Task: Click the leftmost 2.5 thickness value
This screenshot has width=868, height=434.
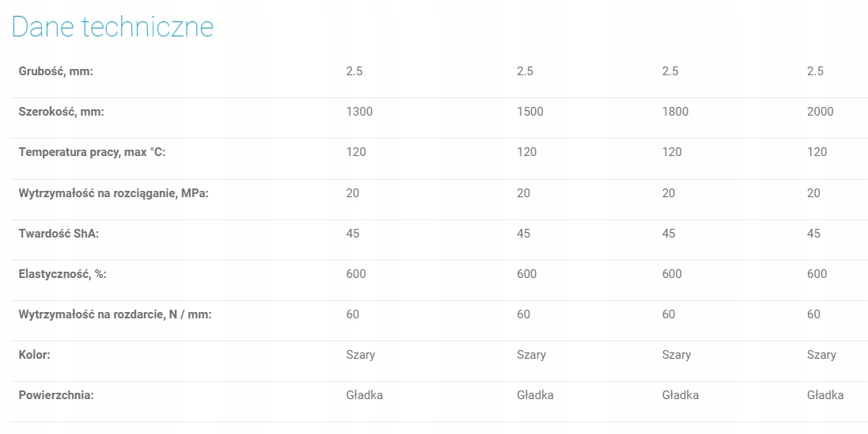Action: pyautogui.click(x=354, y=71)
